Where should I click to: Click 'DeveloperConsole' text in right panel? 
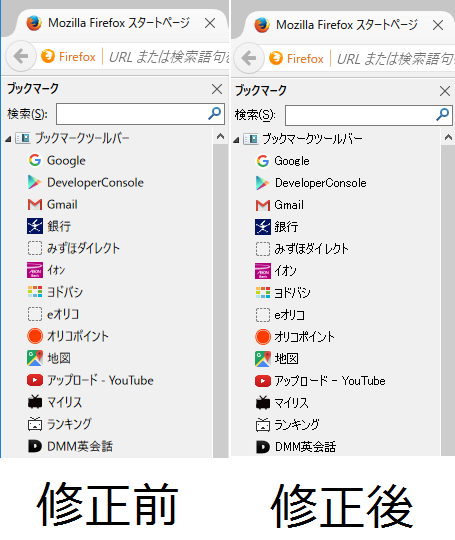coord(321,183)
